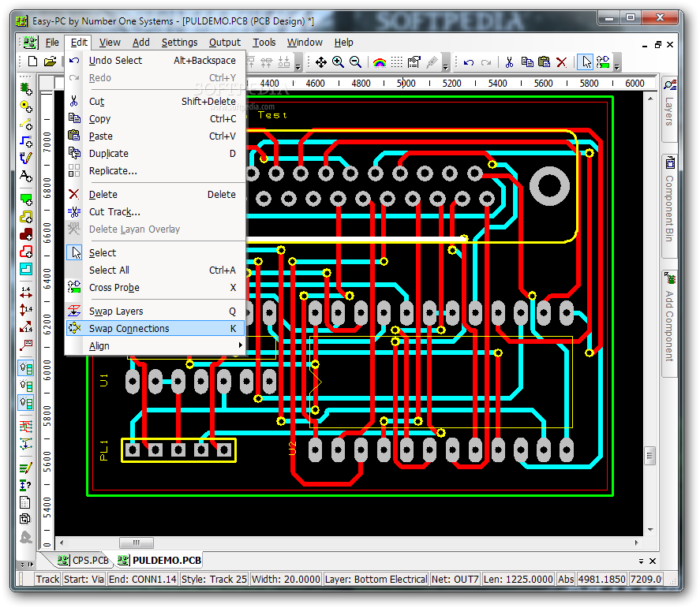
Task: Open the rainbow Colours icon
Action: (380, 62)
